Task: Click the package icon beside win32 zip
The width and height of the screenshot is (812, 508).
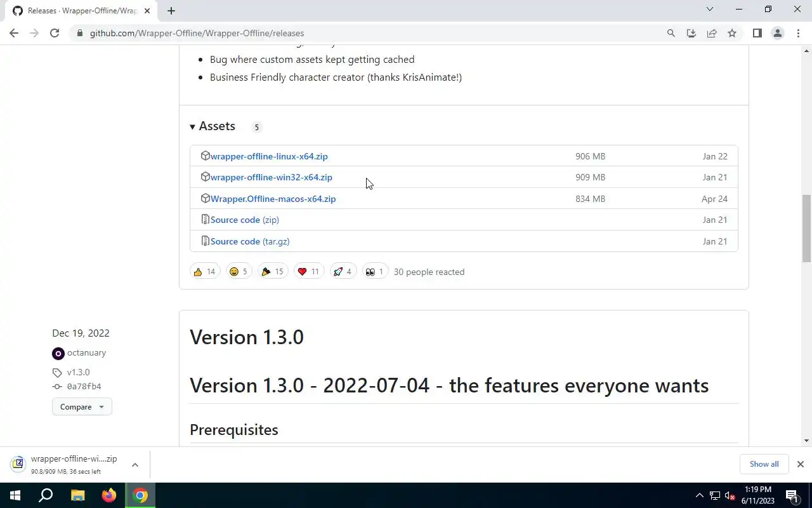Action: [x=205, y=177]
